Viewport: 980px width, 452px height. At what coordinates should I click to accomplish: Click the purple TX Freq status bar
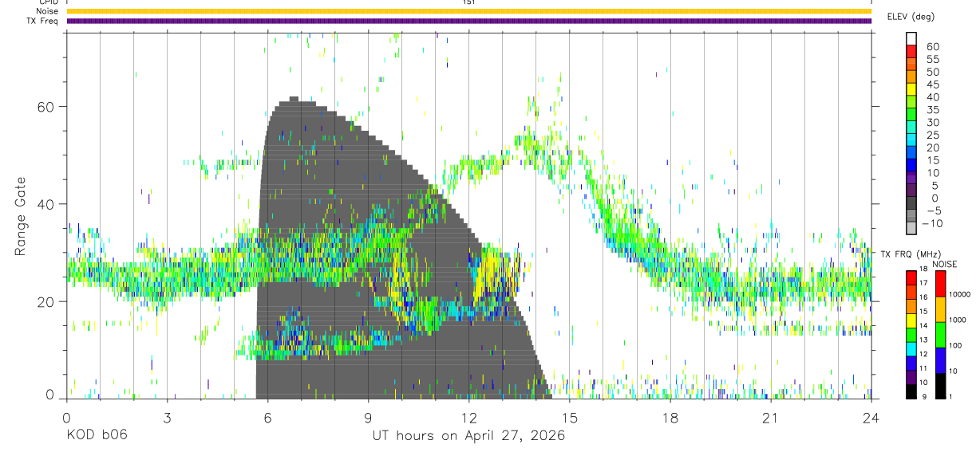468,21
